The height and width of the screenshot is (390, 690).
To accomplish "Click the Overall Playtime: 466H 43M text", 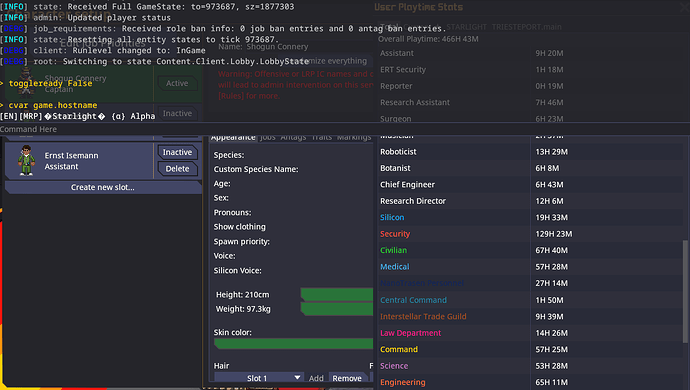I will [428, 39].
